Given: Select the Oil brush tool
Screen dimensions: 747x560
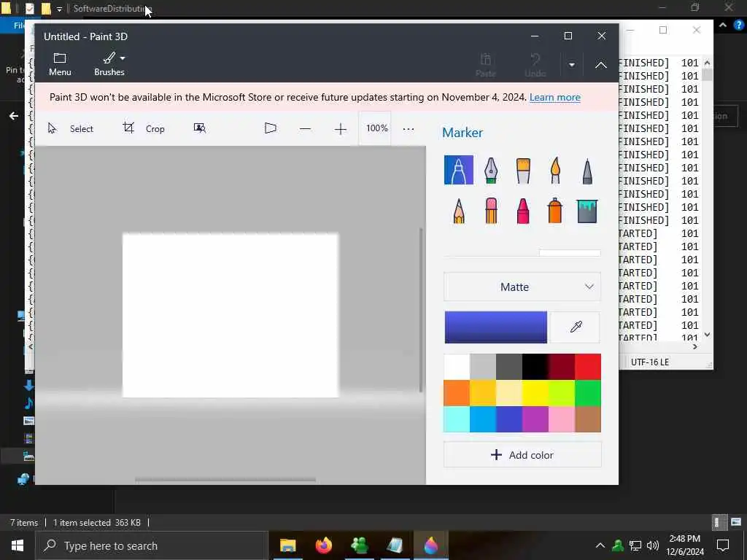Looking at the screenshot, I should point(522,170).
